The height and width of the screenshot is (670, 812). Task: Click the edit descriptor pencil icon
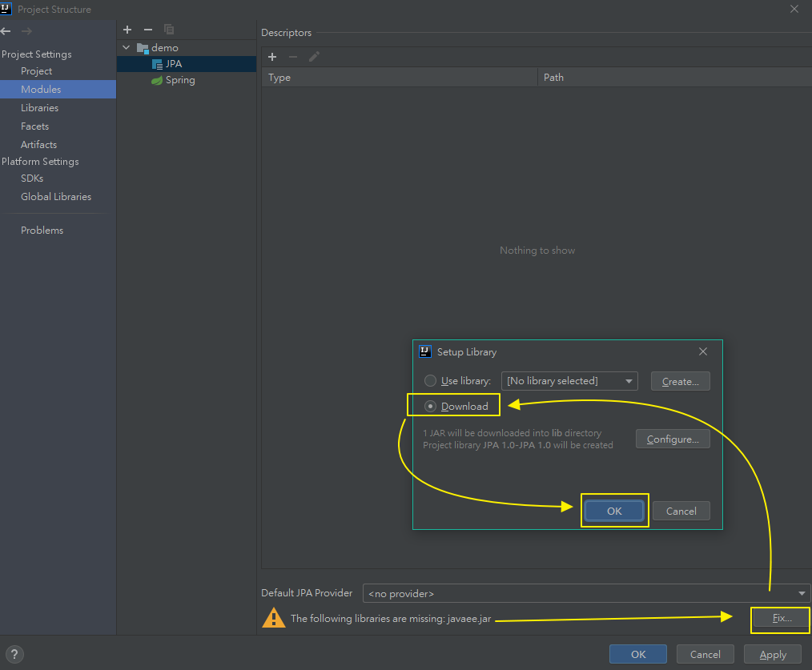pos(314,57)
